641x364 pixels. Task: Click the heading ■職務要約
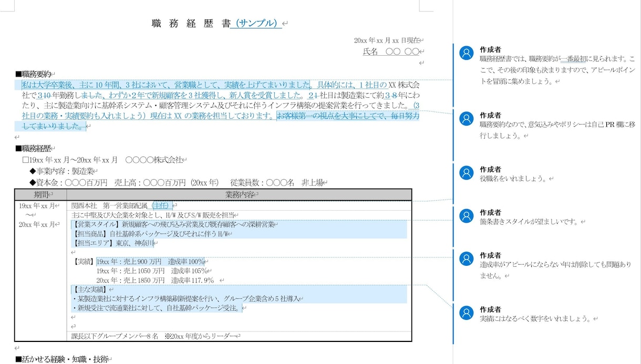coord(33,74)
